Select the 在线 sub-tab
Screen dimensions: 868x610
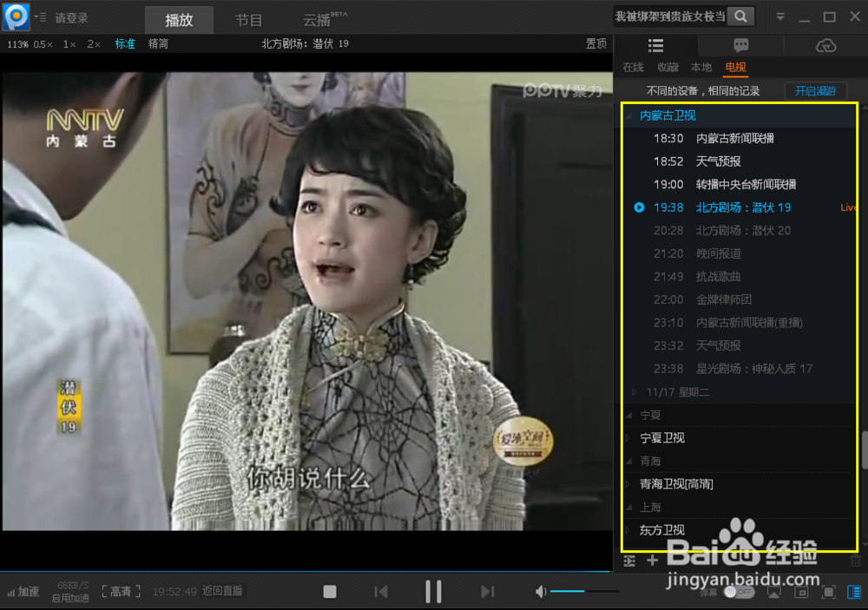[x=634, y=68]
